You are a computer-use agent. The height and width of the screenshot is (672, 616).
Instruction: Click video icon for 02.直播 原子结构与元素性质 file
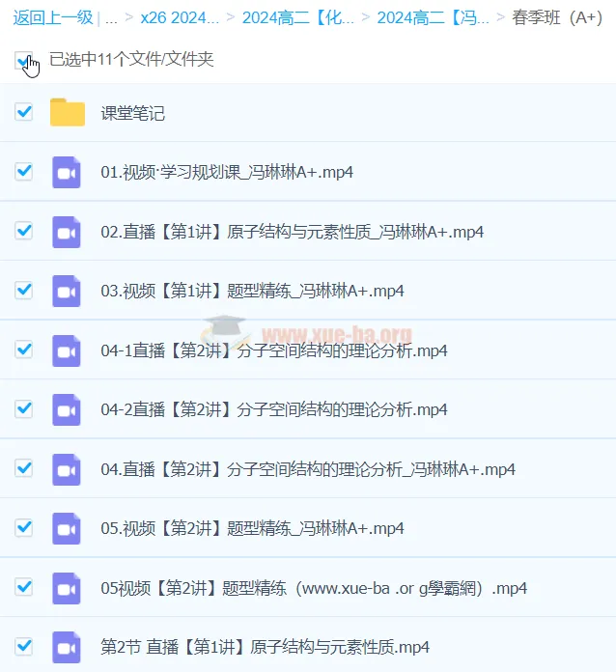tap(67, 232)
